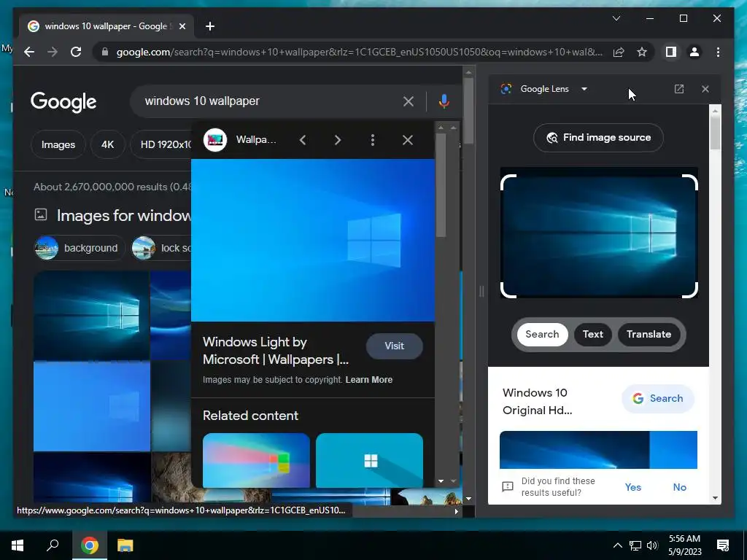747x560 pixels.
Task: Answer No to results useful prompt
Action: pos(679,487)
